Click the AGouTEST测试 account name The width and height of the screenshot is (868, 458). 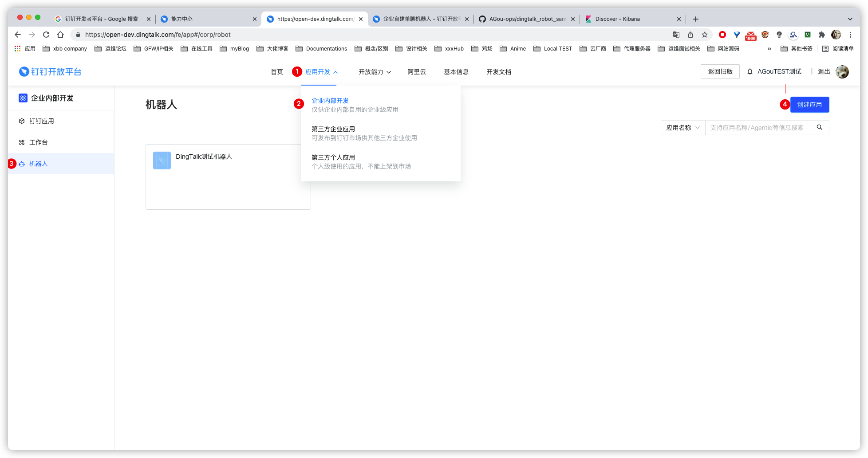coord(779,71)
